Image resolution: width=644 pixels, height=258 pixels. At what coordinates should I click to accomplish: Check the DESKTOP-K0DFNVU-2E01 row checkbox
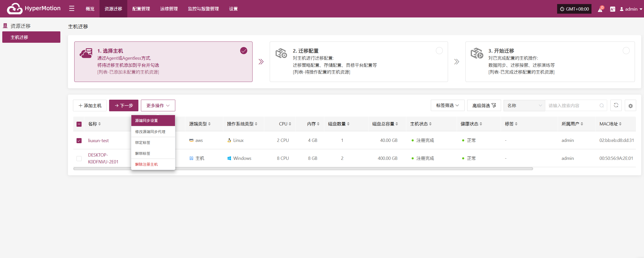point(79,158)
